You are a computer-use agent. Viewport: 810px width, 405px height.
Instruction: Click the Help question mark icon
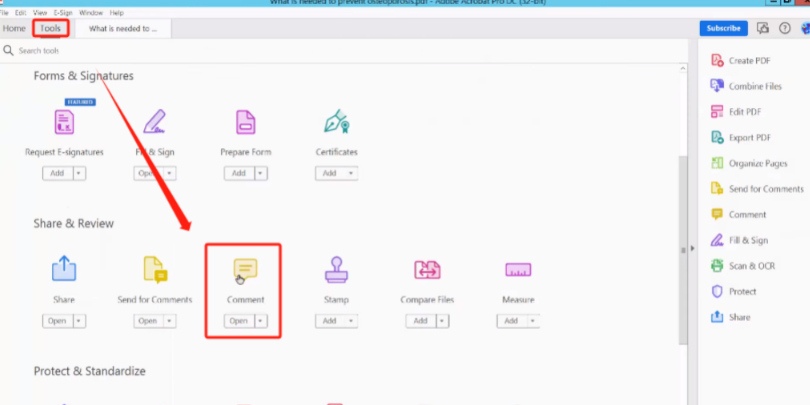pos(785,28)
